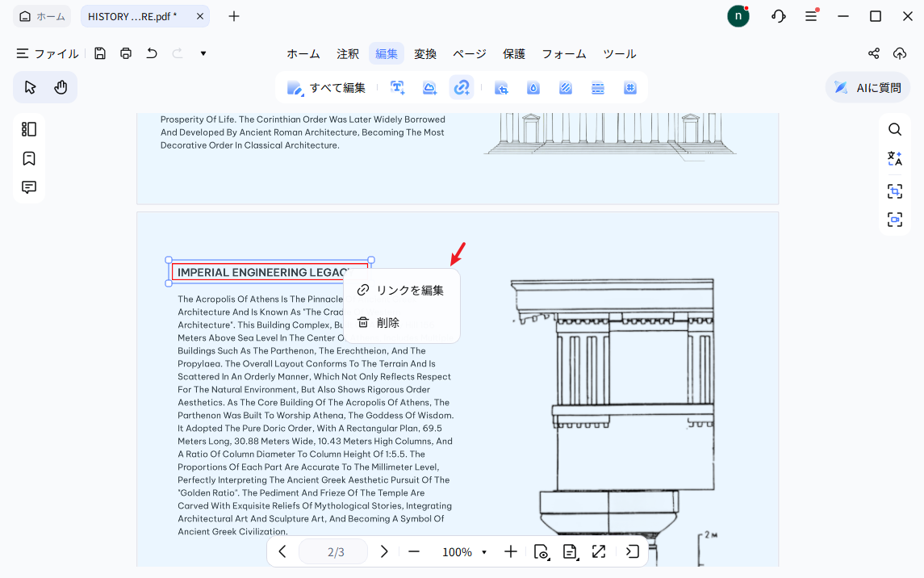This screenshot has height=578, width=924.
Task: Open the watermark tool
Action: click(x=533, y=88)
